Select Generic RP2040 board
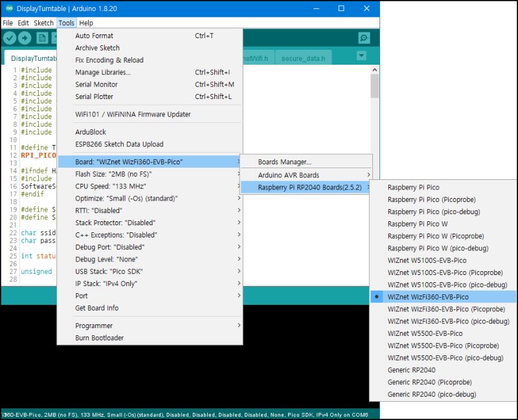The width and height of the screenshot is (518, 420). pyautogui.click(x=443, y=370)
